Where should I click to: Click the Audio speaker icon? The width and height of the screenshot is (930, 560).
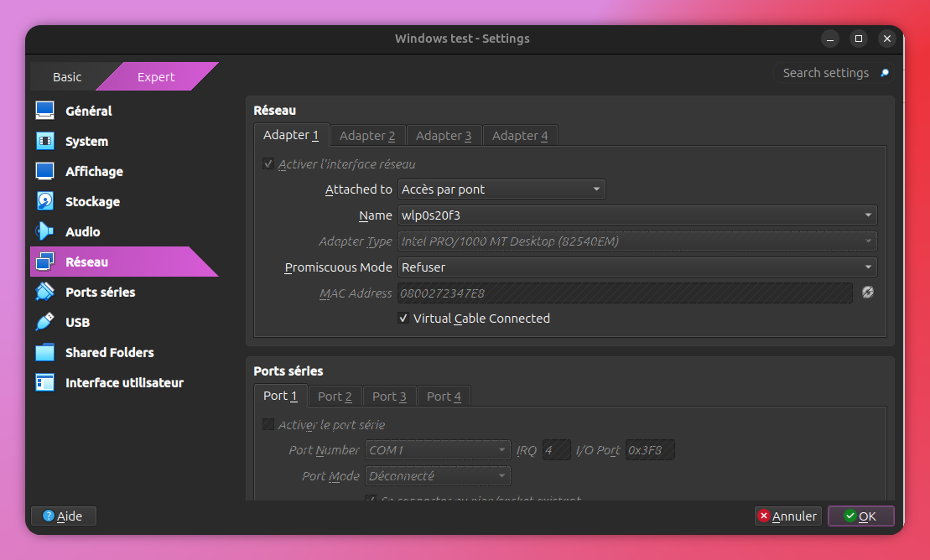click(x=44, y=231)
